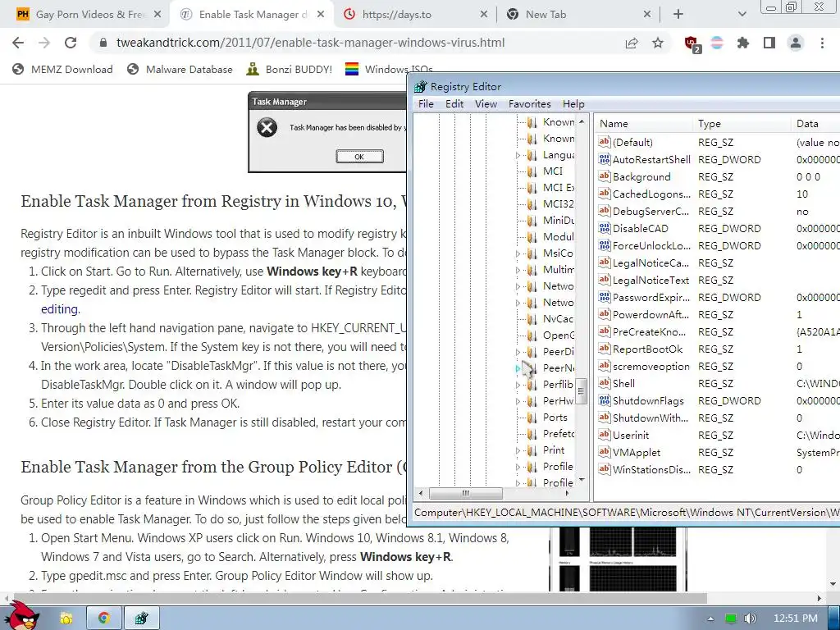Expand the Print registry key

pyautogui.click(x=518, y=450)
